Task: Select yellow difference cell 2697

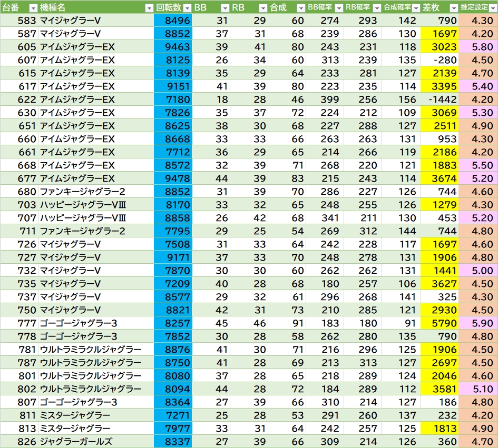Action: (440, 363)
